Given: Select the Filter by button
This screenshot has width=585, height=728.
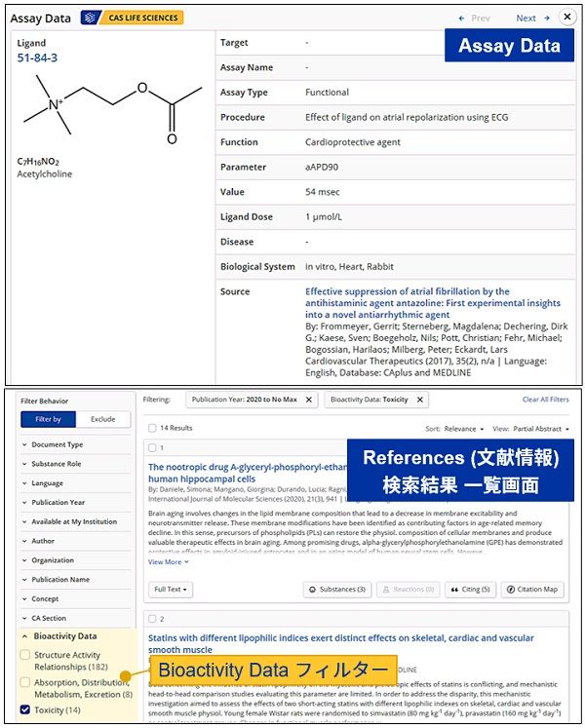Looking at the screenshot, I should 49,419.
